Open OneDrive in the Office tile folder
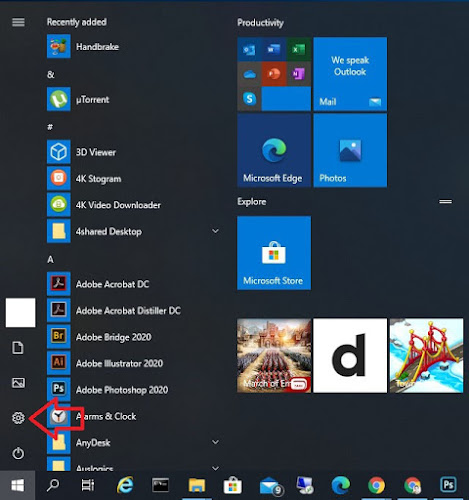 pos(249,74)
